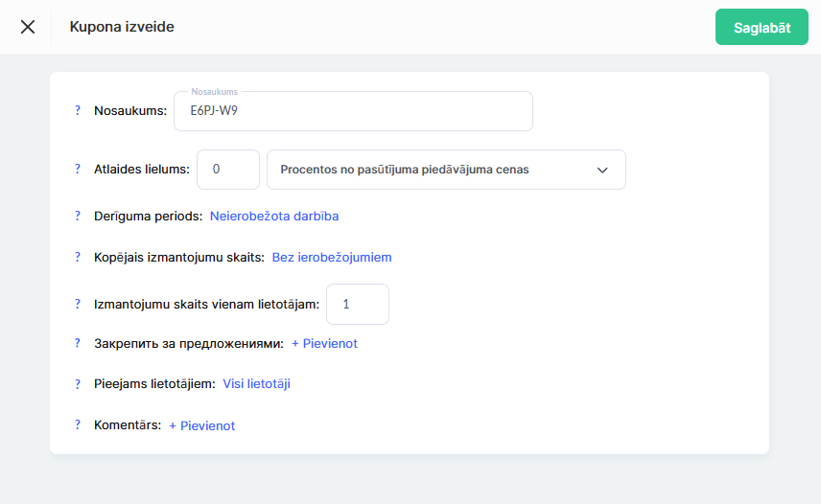The height and width of the screenshot is (504, 821).
Task: Click Pievienot next to Закрепить за предложениями
Action: (324, 343)
